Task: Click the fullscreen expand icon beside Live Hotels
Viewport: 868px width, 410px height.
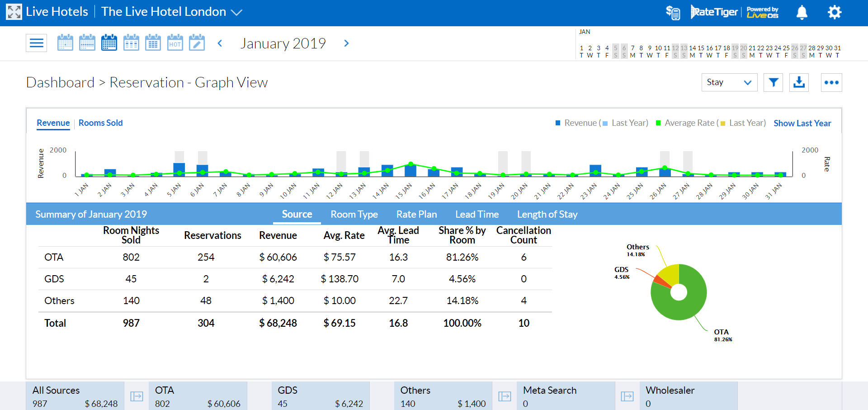Action: coord(14,12)
